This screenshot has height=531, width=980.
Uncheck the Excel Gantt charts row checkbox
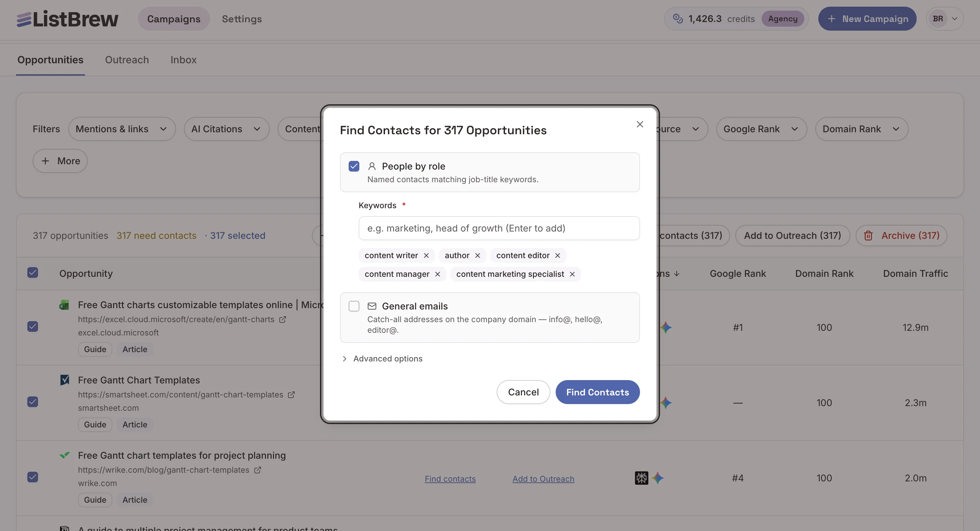(33, 326)
